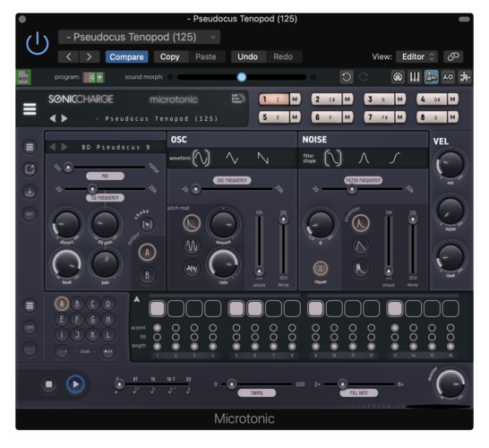Click the stop playback button
Image resolution: width=489 pixels, height=448 pixels.
(x=49, y=384)
